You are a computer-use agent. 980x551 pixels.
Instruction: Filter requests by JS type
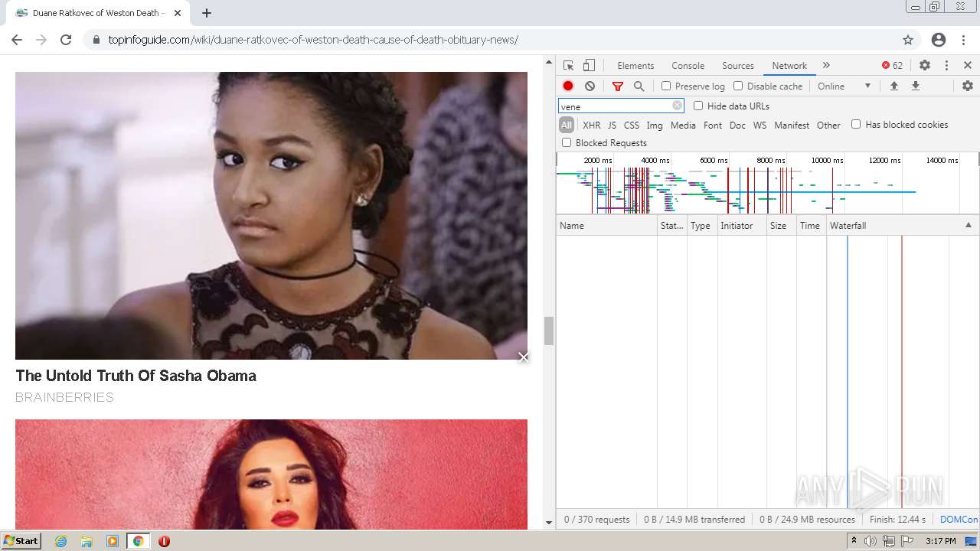pos(612,126)
